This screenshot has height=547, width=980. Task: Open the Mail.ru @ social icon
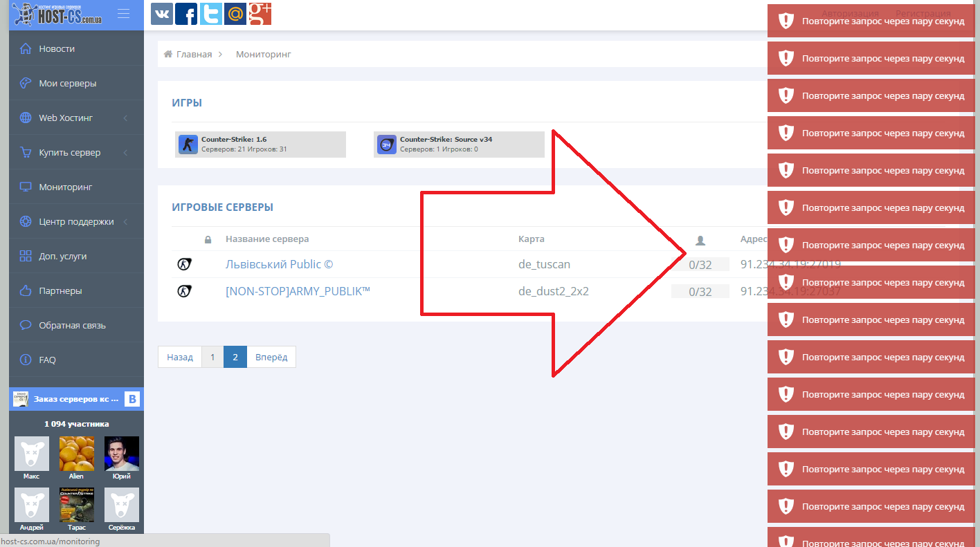click(235, 14)
